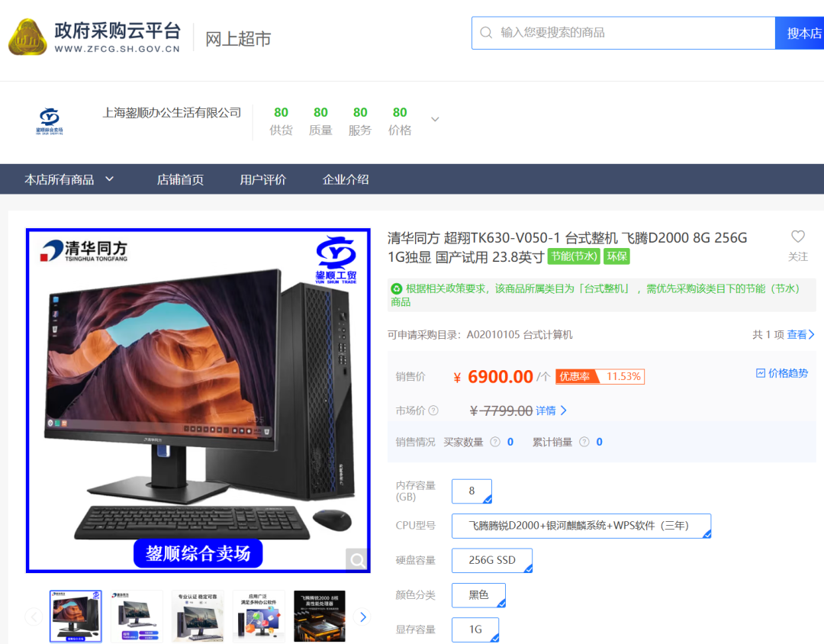Open 上海鋆顺办公生活有限公司 store logo

[50, 121]
